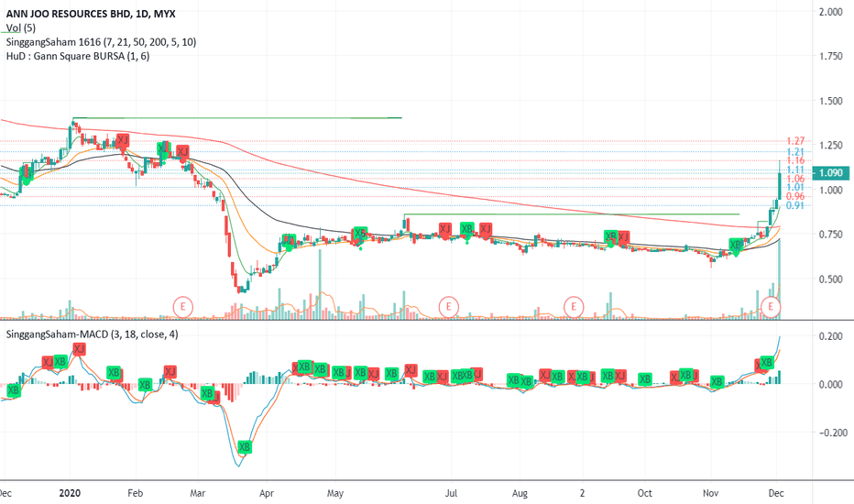Click Mar on the time axis

coord(197,493)
